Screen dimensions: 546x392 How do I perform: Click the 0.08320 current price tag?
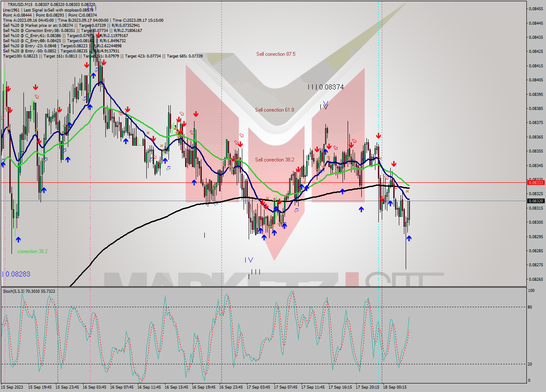click(x=536, y=201)
